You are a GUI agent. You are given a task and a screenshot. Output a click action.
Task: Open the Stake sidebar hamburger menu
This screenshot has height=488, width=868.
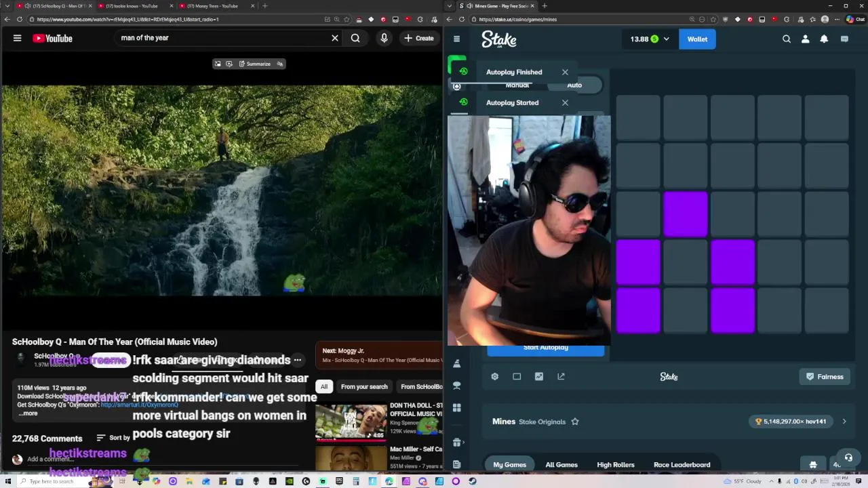tap(456, 39)
